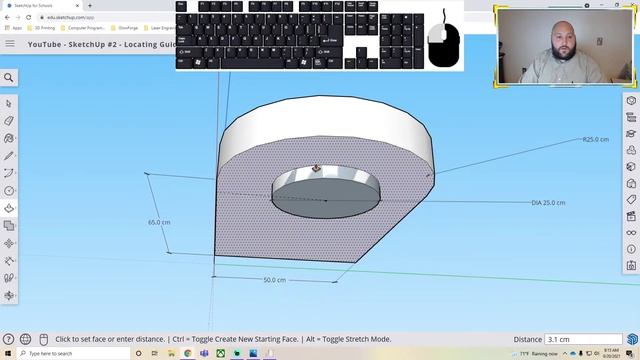Click the Distance measurement field
Image resolution: width=640 pixels, height=360 pixels.
583,339
